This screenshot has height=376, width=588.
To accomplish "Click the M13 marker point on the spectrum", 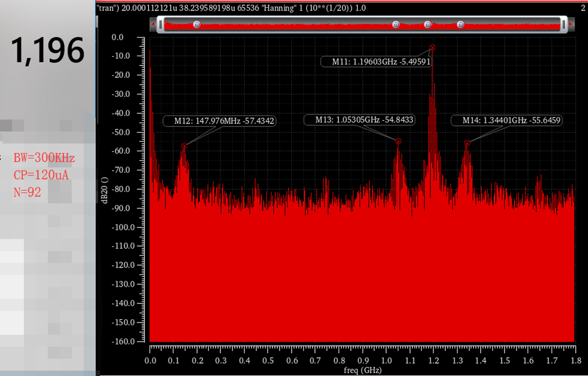I will [x=398, y=141].
